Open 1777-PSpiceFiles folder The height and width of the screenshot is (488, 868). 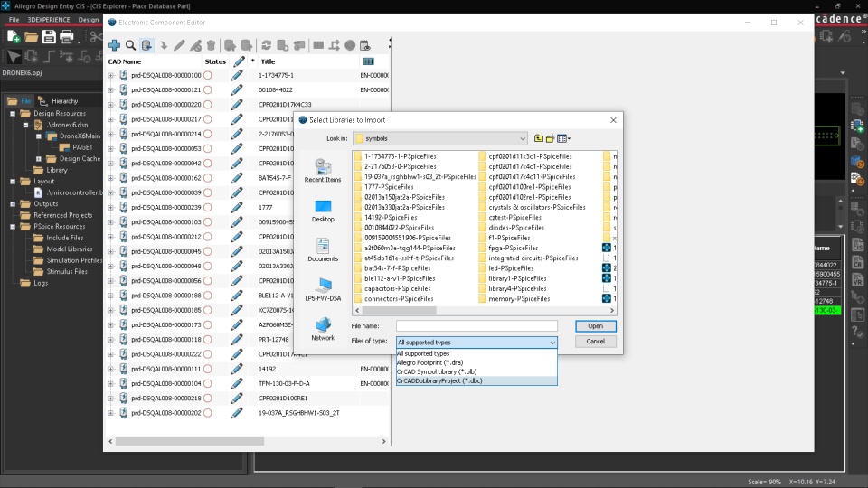[383, 187]
